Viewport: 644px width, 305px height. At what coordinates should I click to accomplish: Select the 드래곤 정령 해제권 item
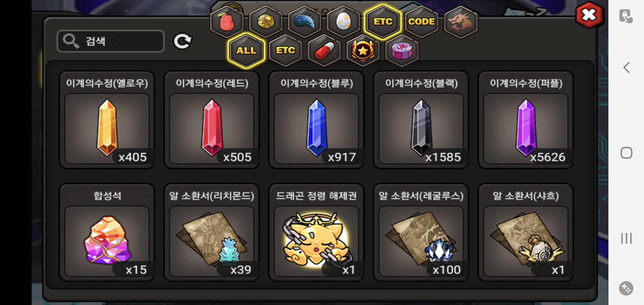pyautogui.click(x=316, y=232)
